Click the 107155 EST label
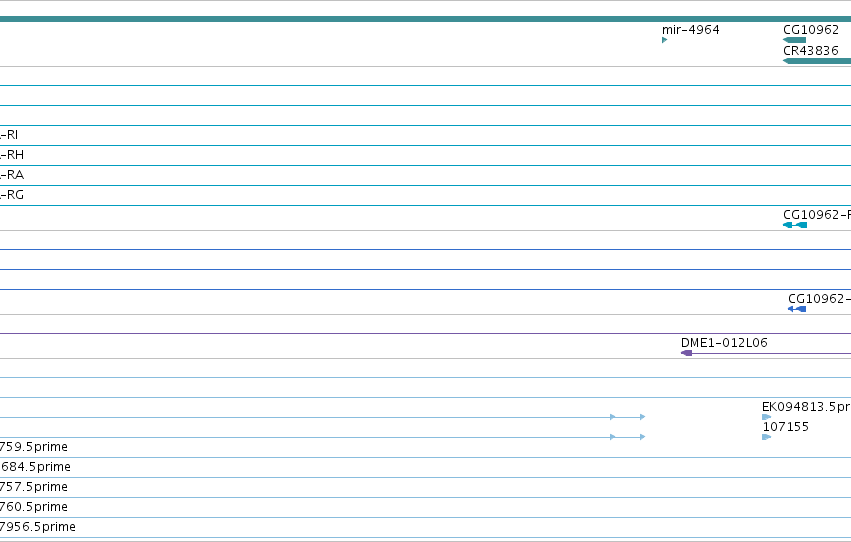This screenshot has width=851, height=542. [785, 427]
